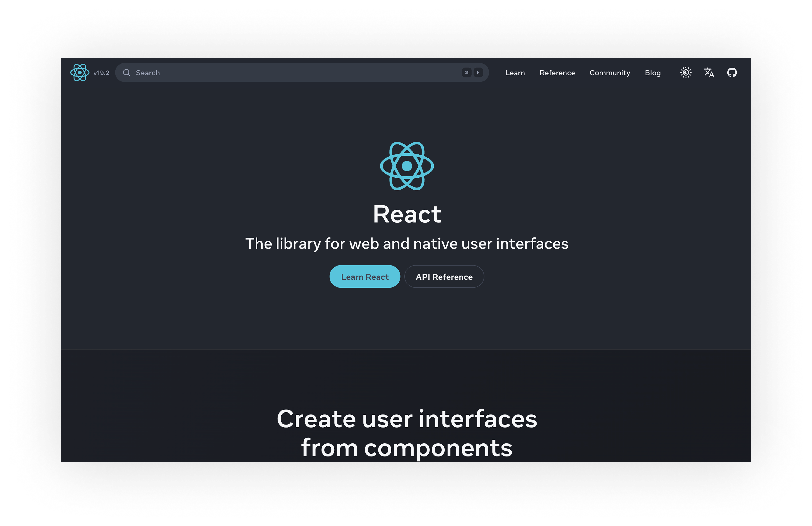Click the search magnifier icon
This screenshot has width=812, height=526.
127,72
